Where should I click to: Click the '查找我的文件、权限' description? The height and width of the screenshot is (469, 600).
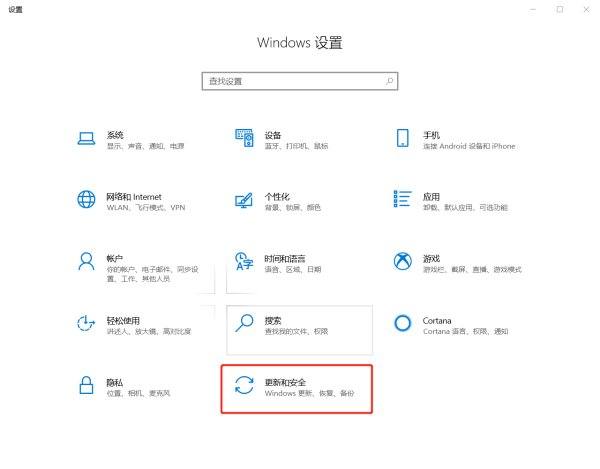point(296,331)
